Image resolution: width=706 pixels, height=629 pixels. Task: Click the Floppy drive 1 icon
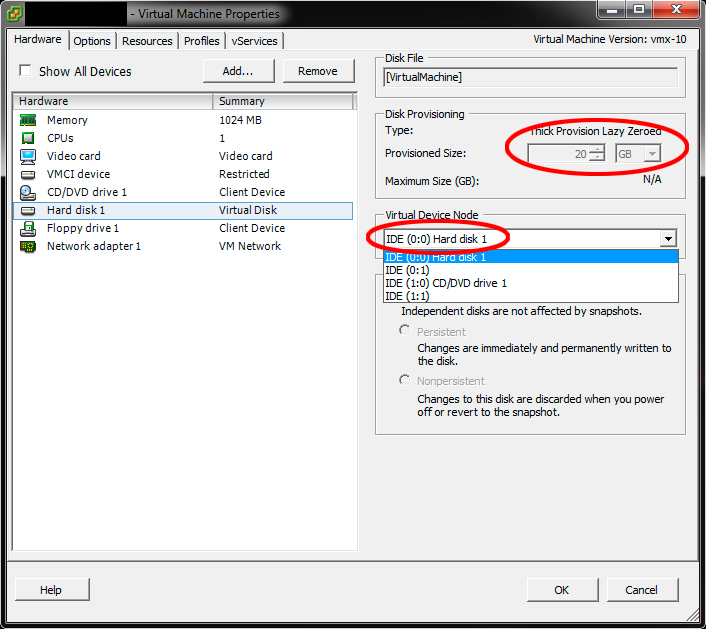(28, 228)
